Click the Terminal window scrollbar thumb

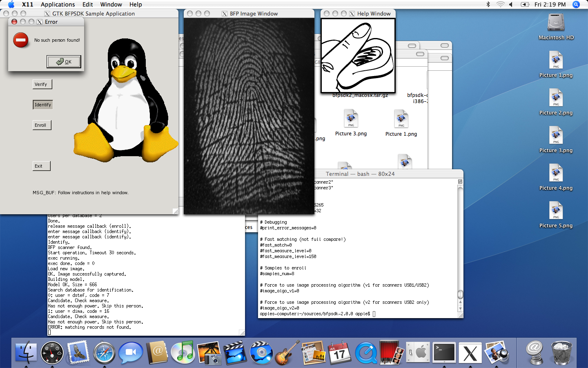(x=460, y=294)
